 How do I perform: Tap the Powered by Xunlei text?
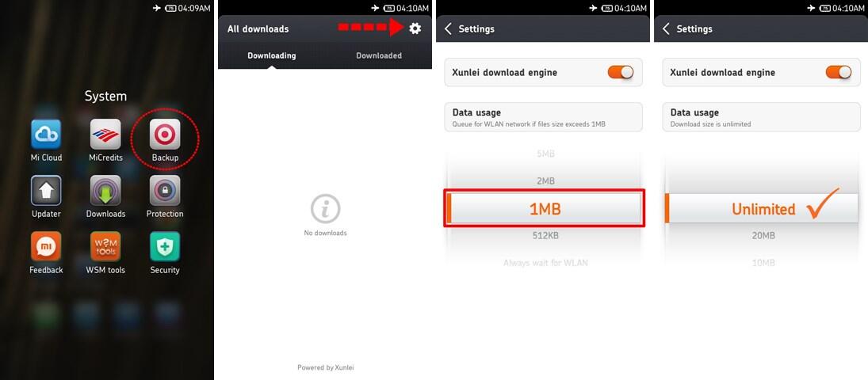pos(326,367)
